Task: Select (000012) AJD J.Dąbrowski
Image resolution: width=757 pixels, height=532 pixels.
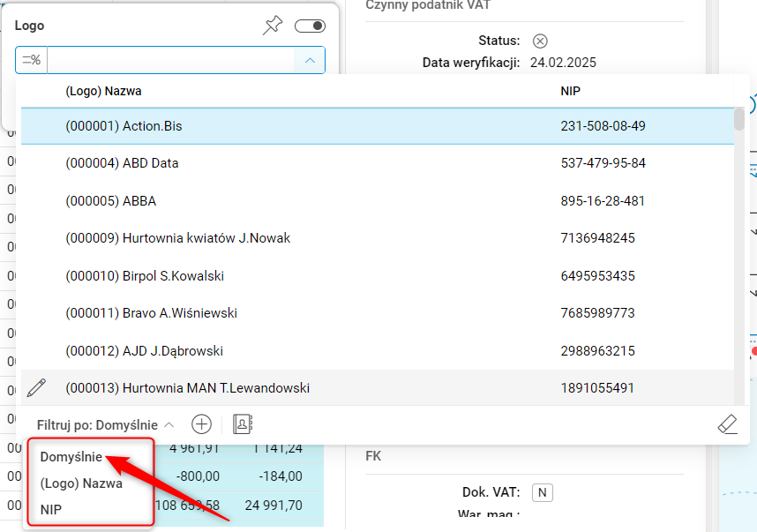Action: click(x=378, y=350)
